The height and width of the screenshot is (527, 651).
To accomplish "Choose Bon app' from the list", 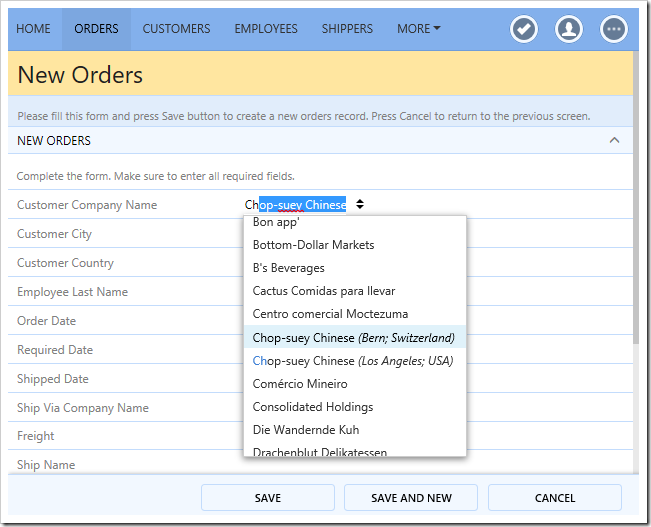I will coord(355,222).
